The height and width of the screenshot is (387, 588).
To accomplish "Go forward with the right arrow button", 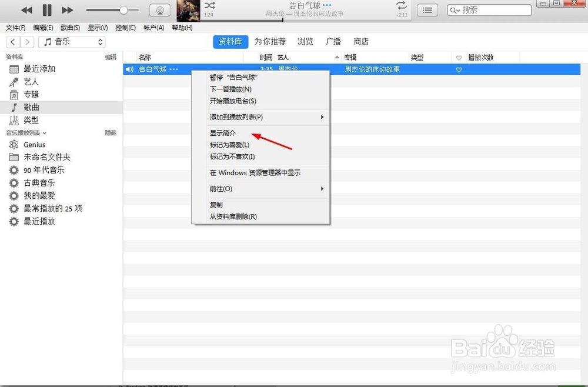I will [27, 42].
